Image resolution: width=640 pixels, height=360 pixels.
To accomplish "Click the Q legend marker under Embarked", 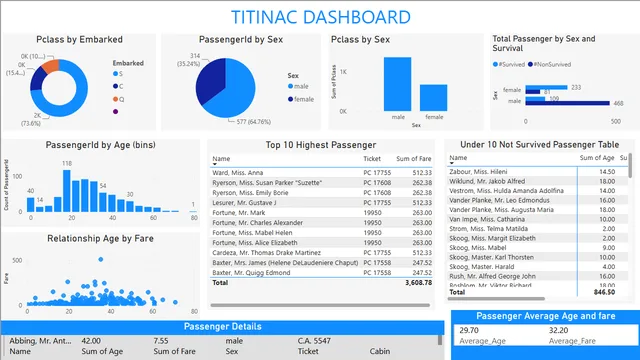I will tap(116, 99).
